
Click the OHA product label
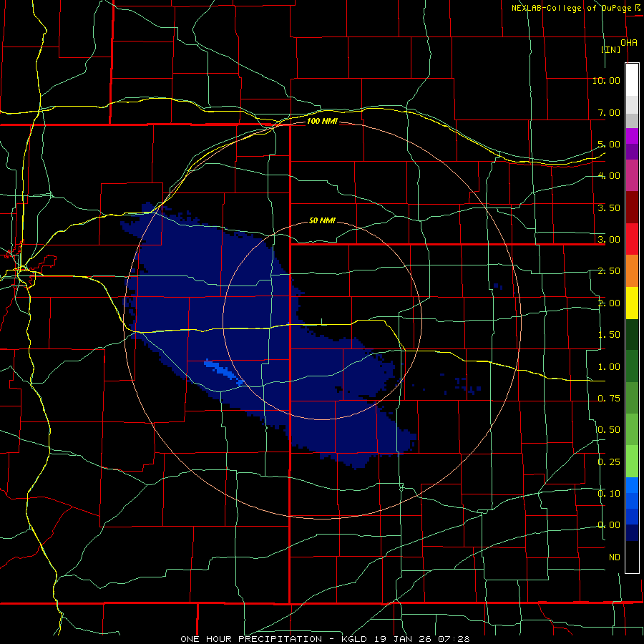pos(629,43)
